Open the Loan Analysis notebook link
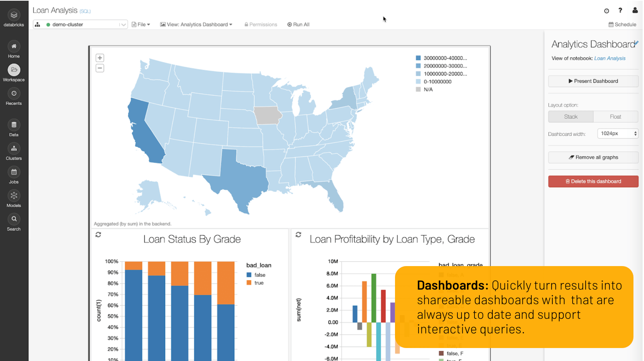 point(610,58)
